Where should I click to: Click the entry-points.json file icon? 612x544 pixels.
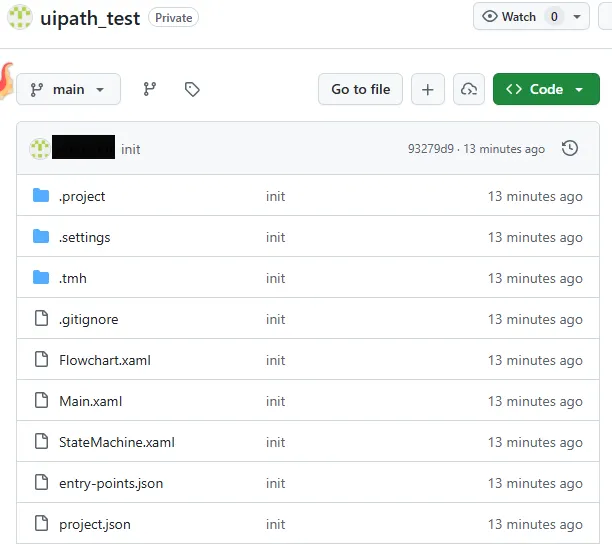[x=41, y=482]
